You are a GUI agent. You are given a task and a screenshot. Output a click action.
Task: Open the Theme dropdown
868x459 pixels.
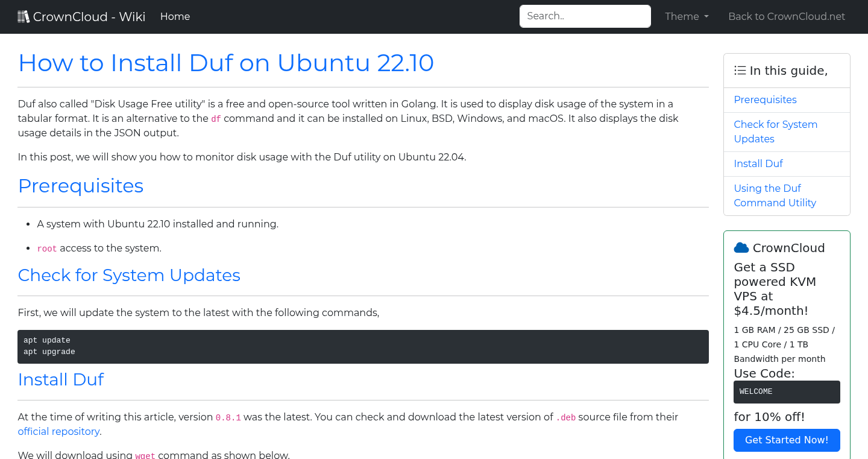point(686,16)
